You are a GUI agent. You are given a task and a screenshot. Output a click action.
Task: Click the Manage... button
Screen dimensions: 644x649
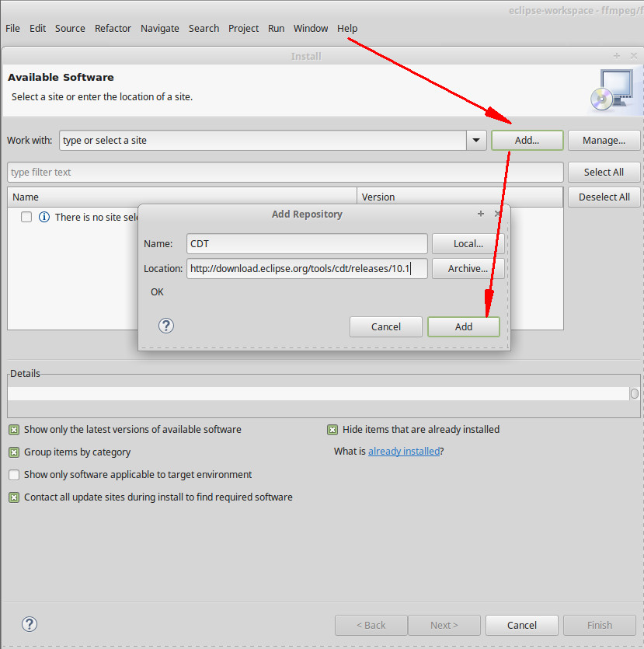(x=604, y=141)
